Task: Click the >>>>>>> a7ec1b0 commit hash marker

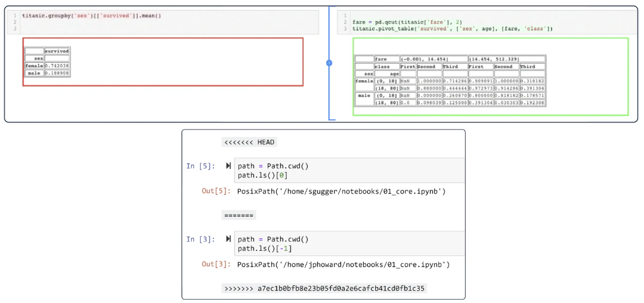Action: point(324,288)
